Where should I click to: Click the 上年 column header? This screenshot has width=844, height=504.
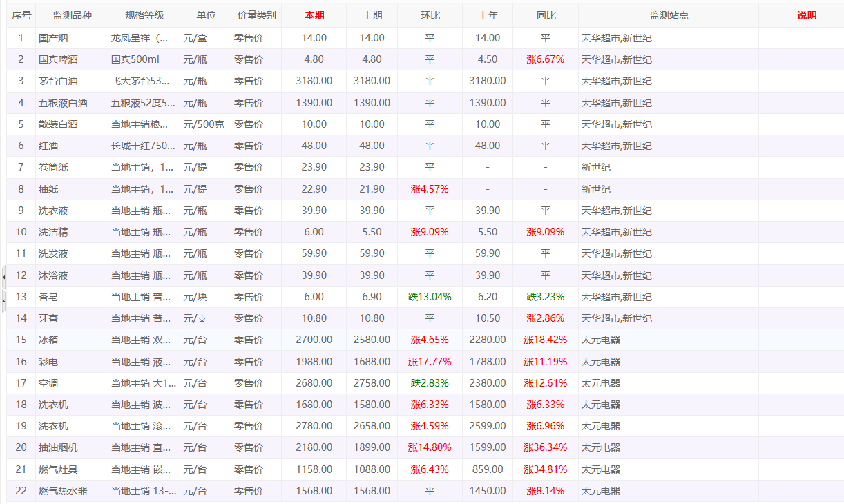488,15
